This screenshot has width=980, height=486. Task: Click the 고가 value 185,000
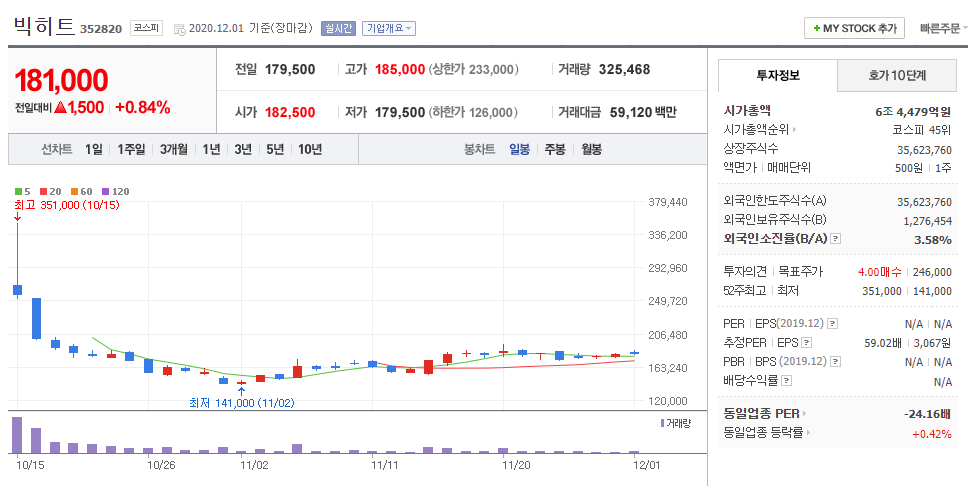click(400, 69)
